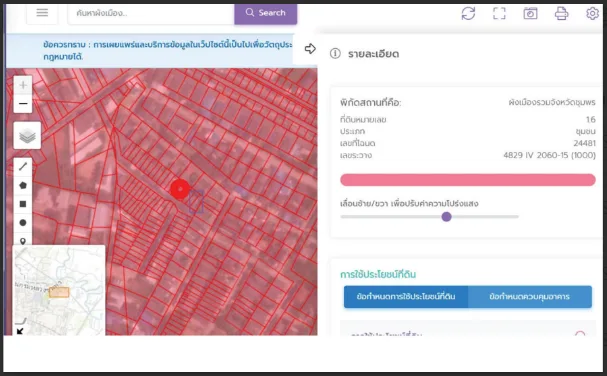
Task: Zoom out the map with minus button
Action: [23, 104]
